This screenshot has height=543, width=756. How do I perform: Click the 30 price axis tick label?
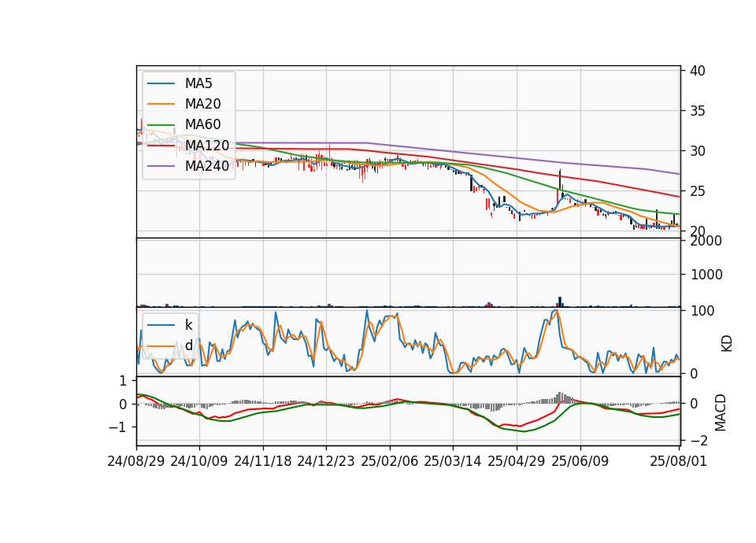point(698,151)
